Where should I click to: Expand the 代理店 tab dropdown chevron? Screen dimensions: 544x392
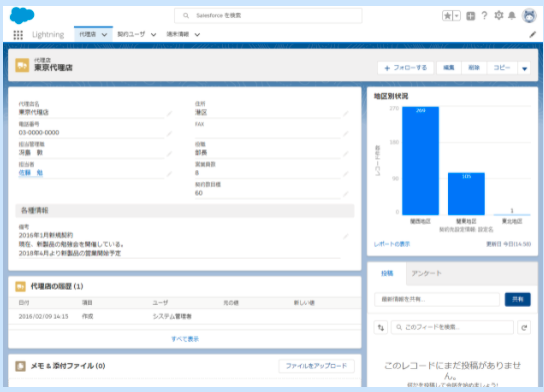(x=104, y=35)
